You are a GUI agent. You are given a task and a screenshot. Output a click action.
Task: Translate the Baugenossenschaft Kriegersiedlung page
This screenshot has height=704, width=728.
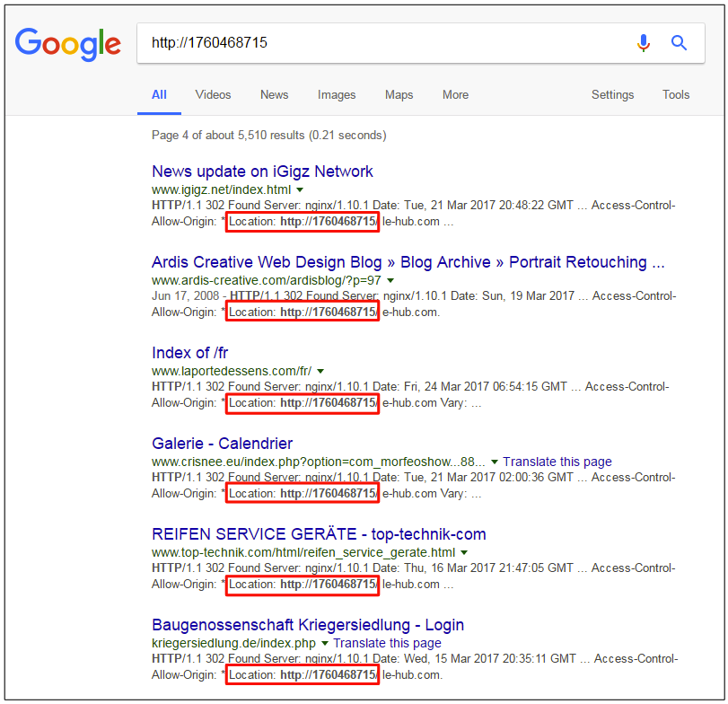click(387, 643)
